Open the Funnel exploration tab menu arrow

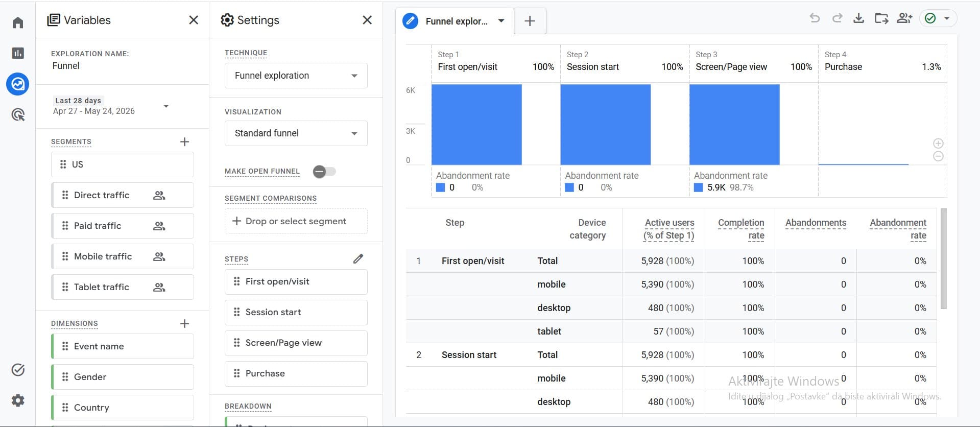click(501, 21)
